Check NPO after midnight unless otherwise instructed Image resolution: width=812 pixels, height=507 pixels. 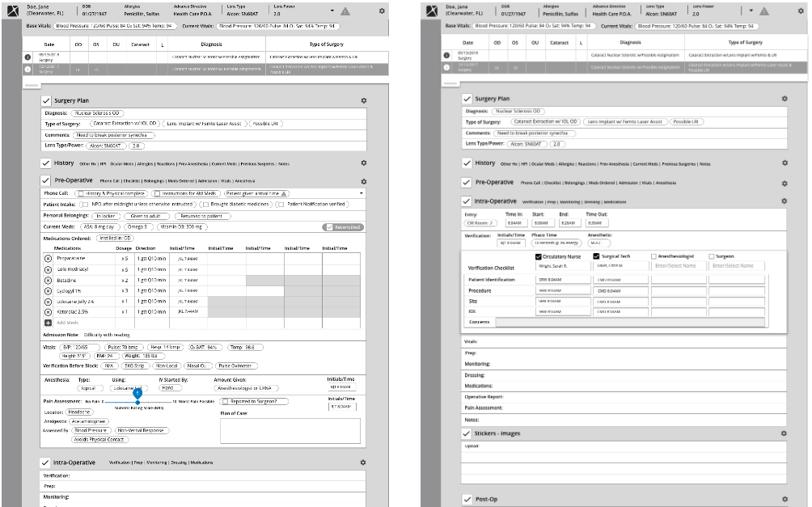(85, 205)
